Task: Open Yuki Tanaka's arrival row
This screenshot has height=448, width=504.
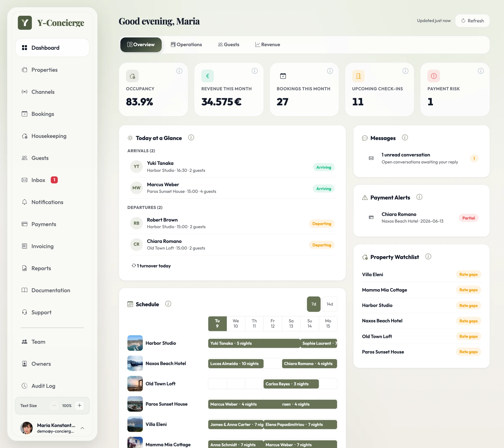Action: [232, 167]
